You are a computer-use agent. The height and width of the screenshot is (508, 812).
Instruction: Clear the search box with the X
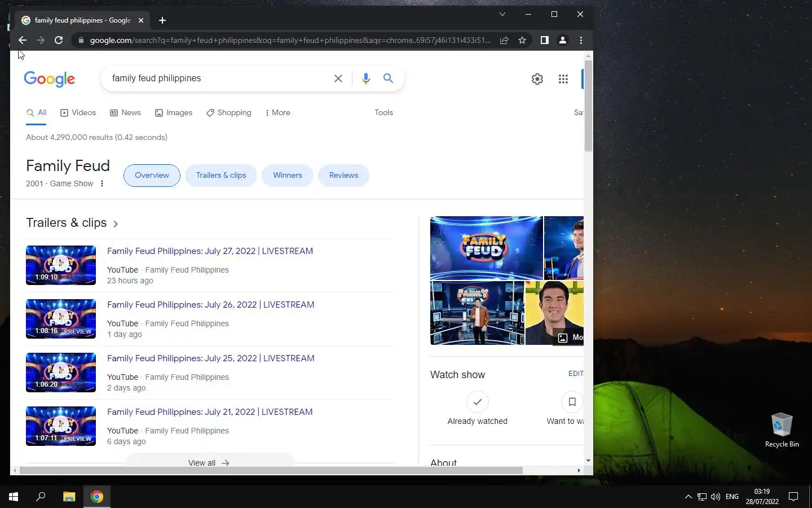coord(338,78)
